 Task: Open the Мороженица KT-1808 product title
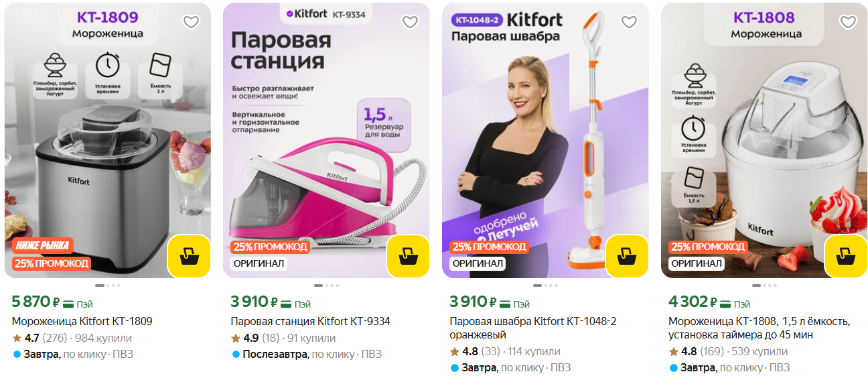click(759, 328)
